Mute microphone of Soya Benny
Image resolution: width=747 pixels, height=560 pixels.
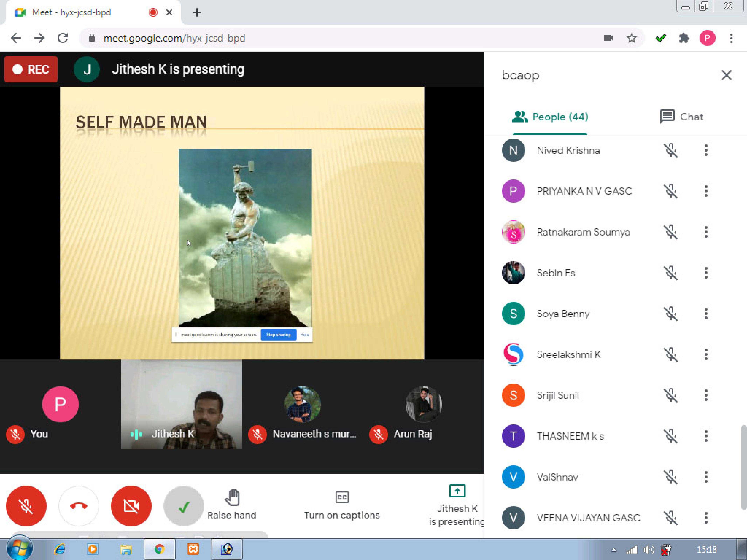[671, 314]
